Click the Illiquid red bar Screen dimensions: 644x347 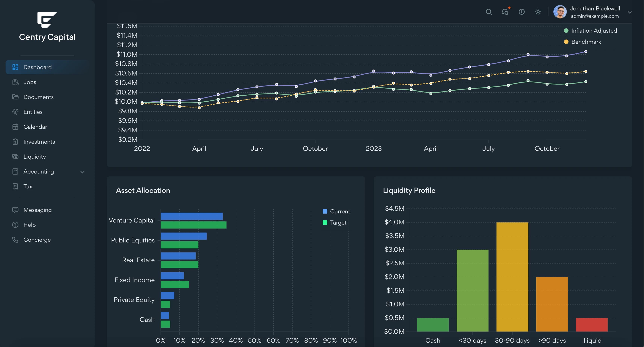pos(591,325)
